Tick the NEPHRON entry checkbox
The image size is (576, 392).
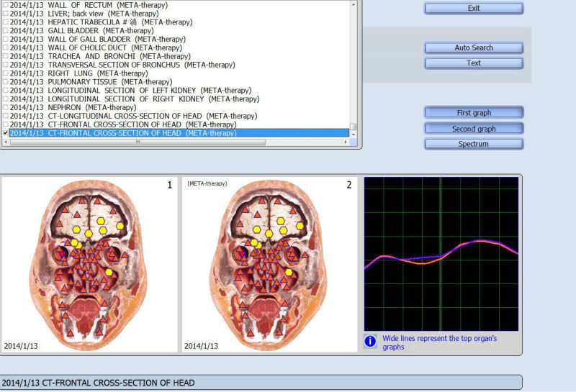coord(6,107)
